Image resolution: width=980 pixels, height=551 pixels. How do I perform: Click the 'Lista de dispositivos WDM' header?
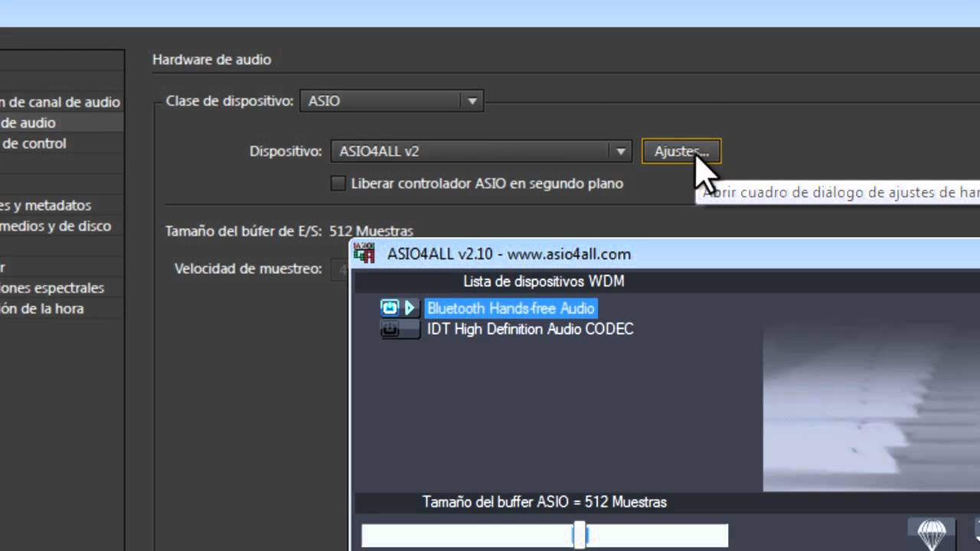[x=544, y=281]
